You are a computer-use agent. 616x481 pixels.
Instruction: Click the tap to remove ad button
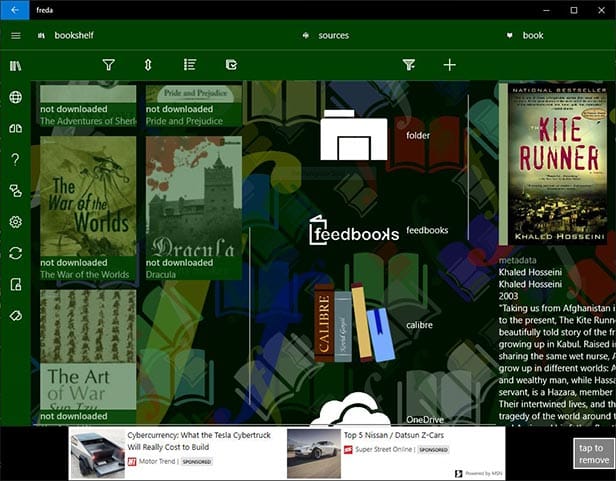coord(593,453)
